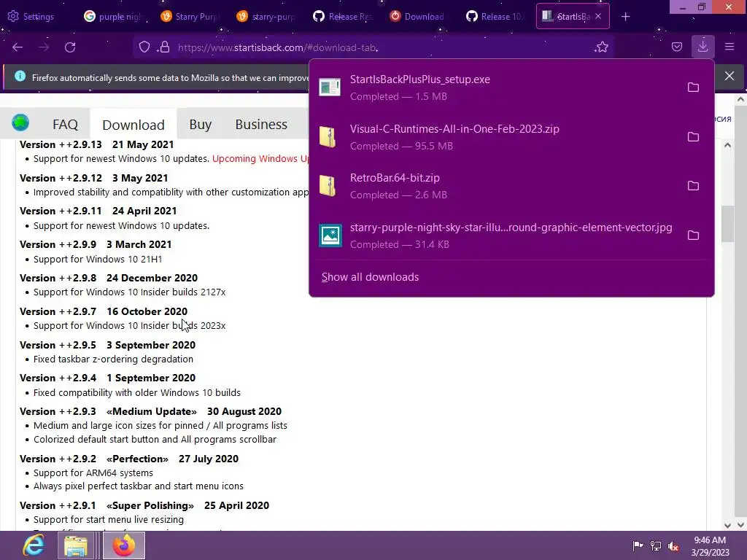Click inner changelog scrollbar down arrow
This screenshot has width=747, height=560.
coord(727,525)
